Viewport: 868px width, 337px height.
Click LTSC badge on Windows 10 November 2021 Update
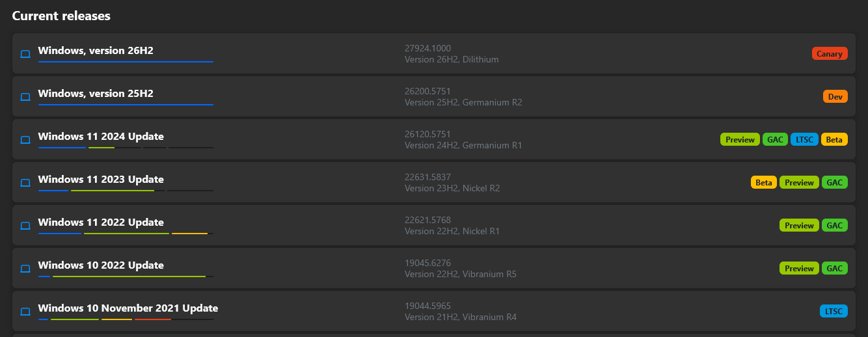tap(834, 311)
